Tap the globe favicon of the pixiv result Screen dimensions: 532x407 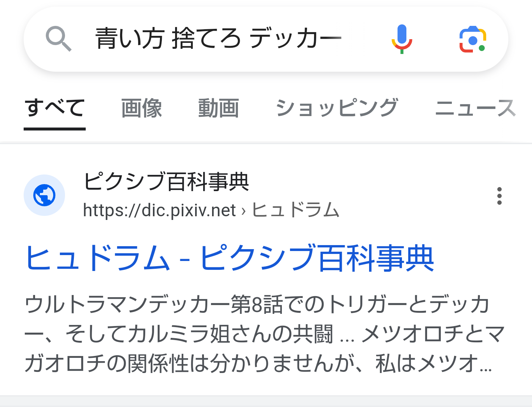[44, 195]
